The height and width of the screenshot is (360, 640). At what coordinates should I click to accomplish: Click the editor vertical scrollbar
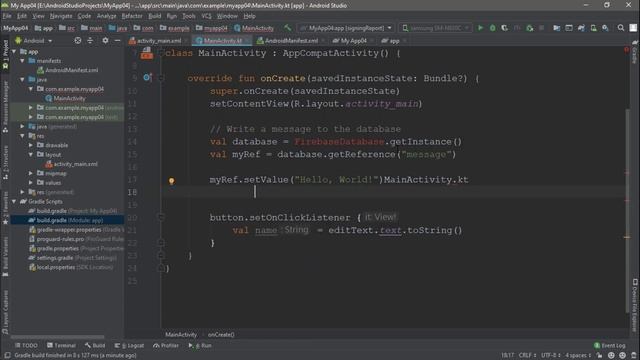pos(627,211)
